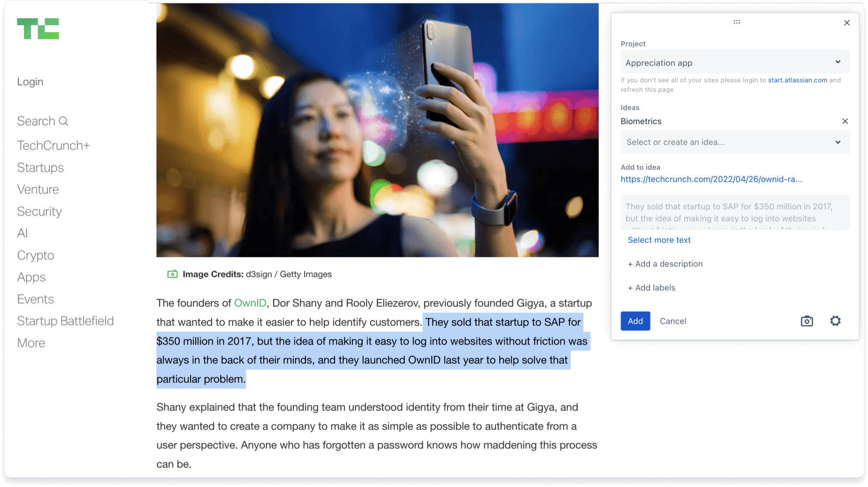Open settings via gear icon
This screenshot has height=487, width=868.
click(x=835, y=321)
